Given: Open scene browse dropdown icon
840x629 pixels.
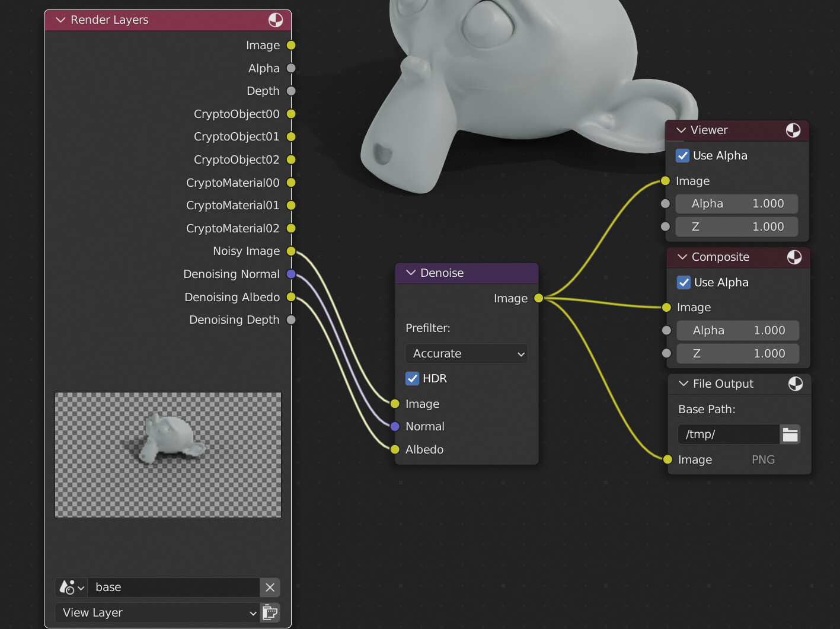Looking at the screenshot, I should (72, 588).
